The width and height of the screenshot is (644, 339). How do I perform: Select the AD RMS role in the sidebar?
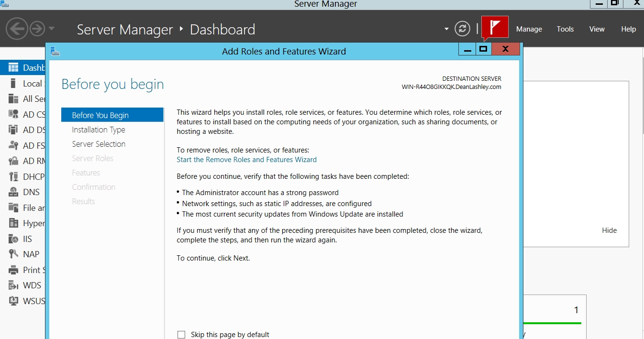pos(23,161)
